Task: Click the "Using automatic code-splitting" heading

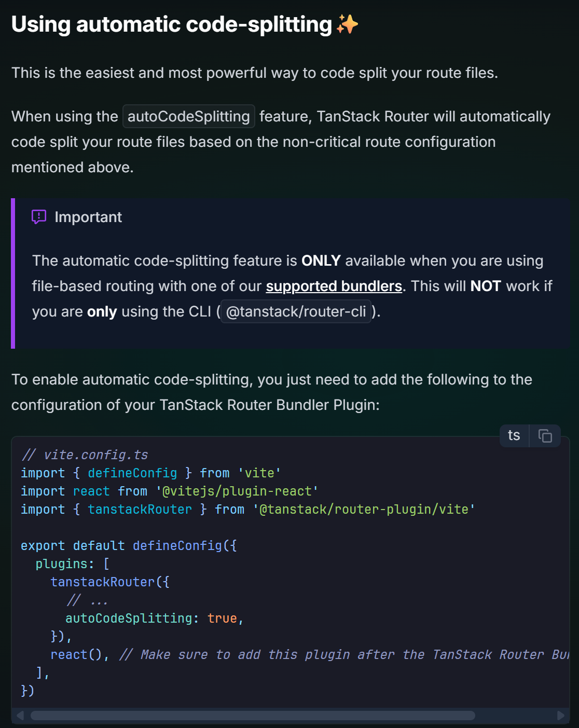Action: 171,24
